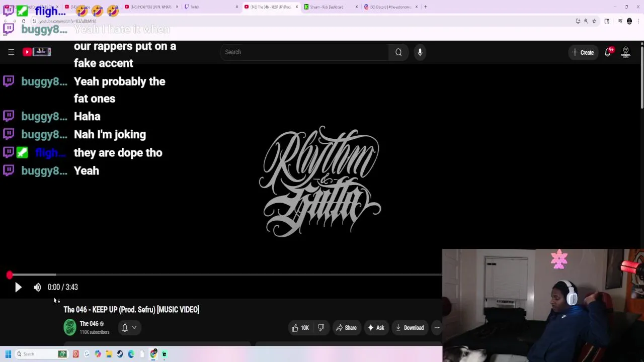
Task: Open browser zoom magnifier icon
Action: 586,21
